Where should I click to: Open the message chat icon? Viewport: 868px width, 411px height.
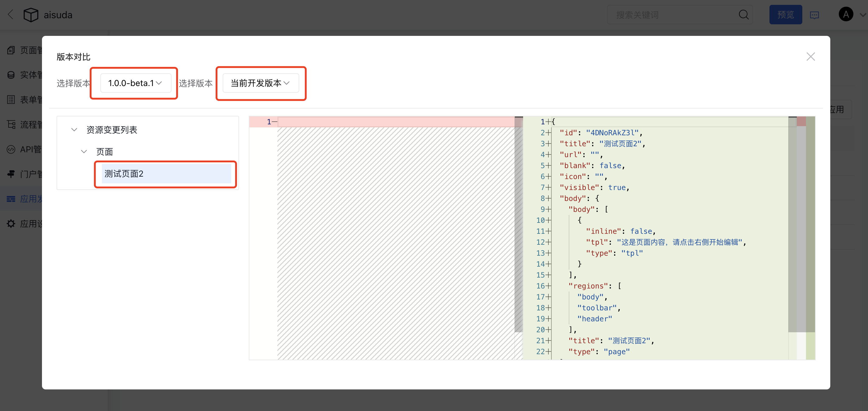point(814,15)
